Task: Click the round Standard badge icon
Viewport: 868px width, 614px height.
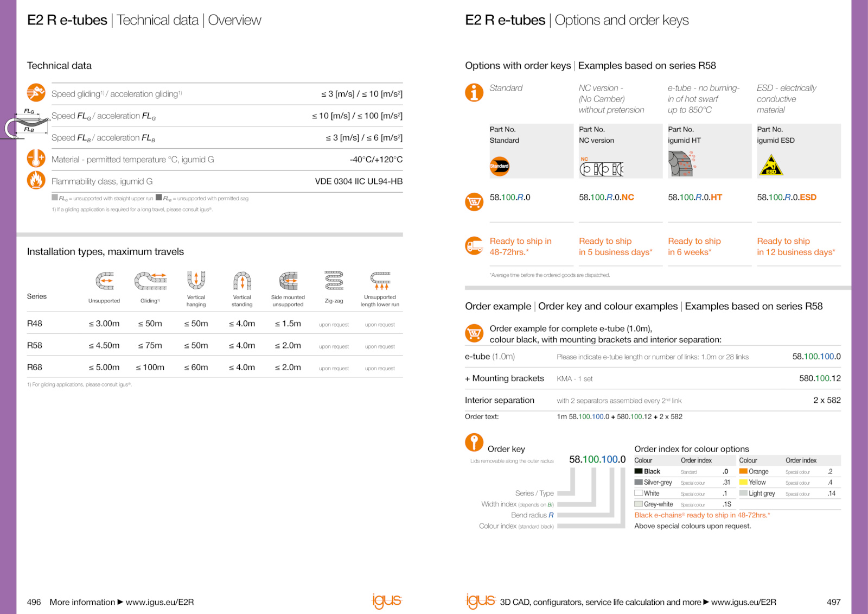Action: 500,166
